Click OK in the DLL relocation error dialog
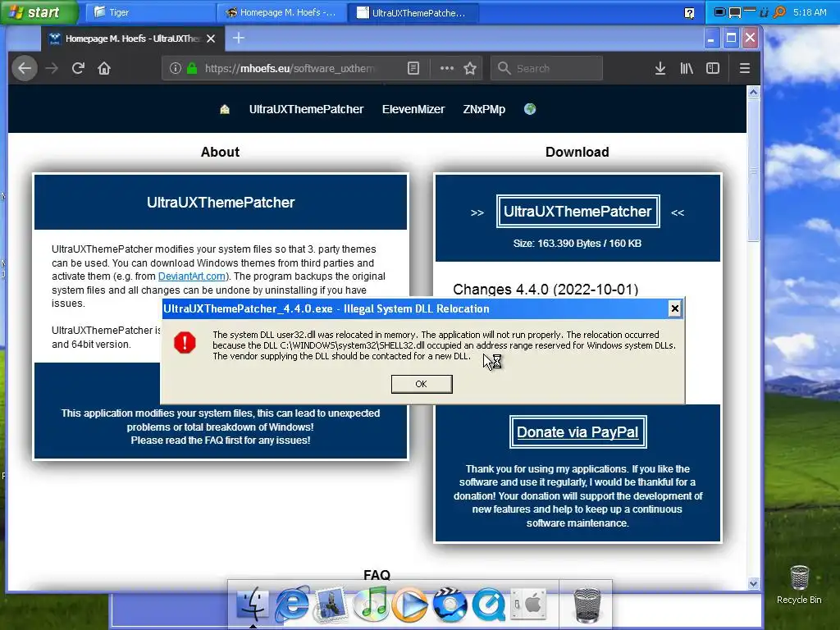The image size is (840, 630). 422,384
